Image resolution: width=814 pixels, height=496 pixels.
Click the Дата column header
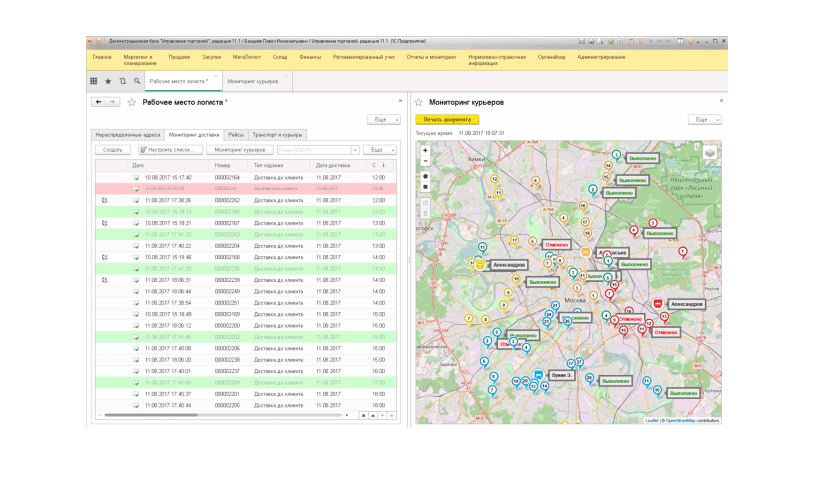168,165
